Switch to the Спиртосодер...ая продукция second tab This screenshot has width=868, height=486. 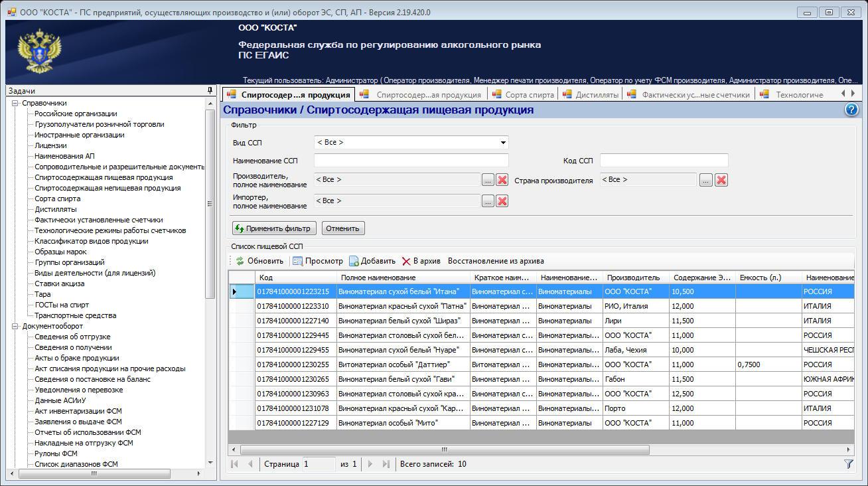point(422,95)
